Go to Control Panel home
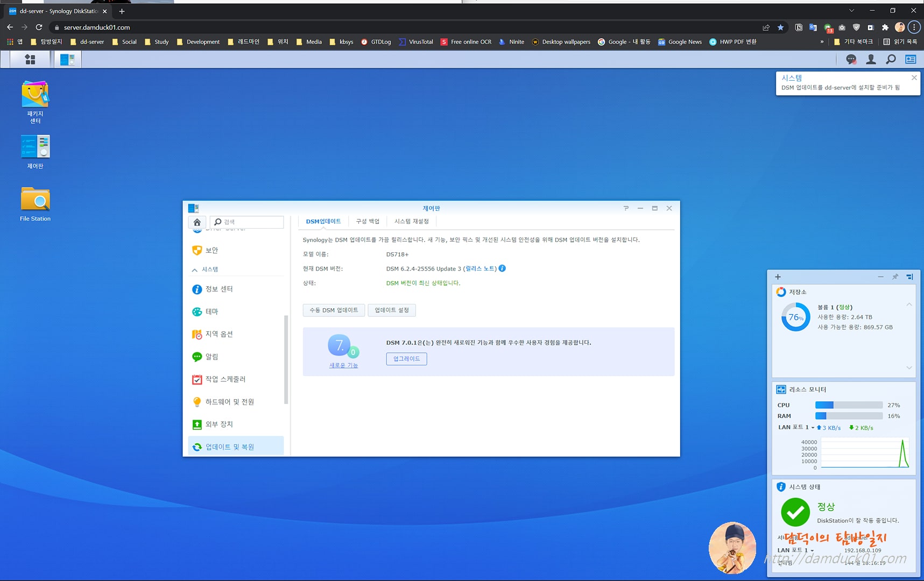 [197, 222]
